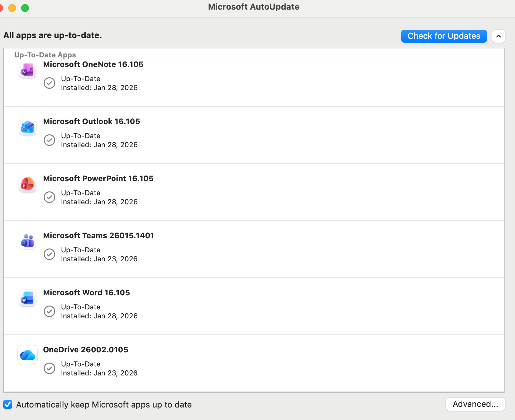Viewport: 515px width, 420px height.
Task: Click the checkmark status icon for OneDrive
Action: pos(49,368)
